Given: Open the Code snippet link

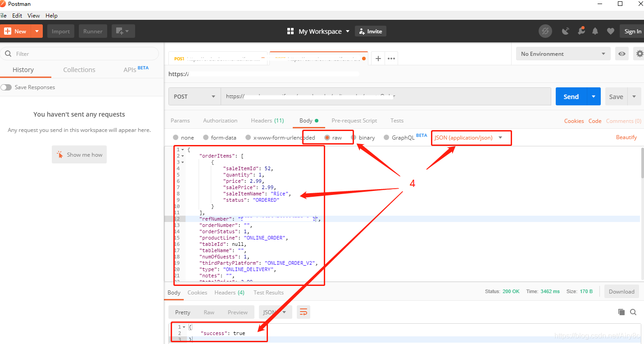Looking at the screenshot, I should click(595, 121).
